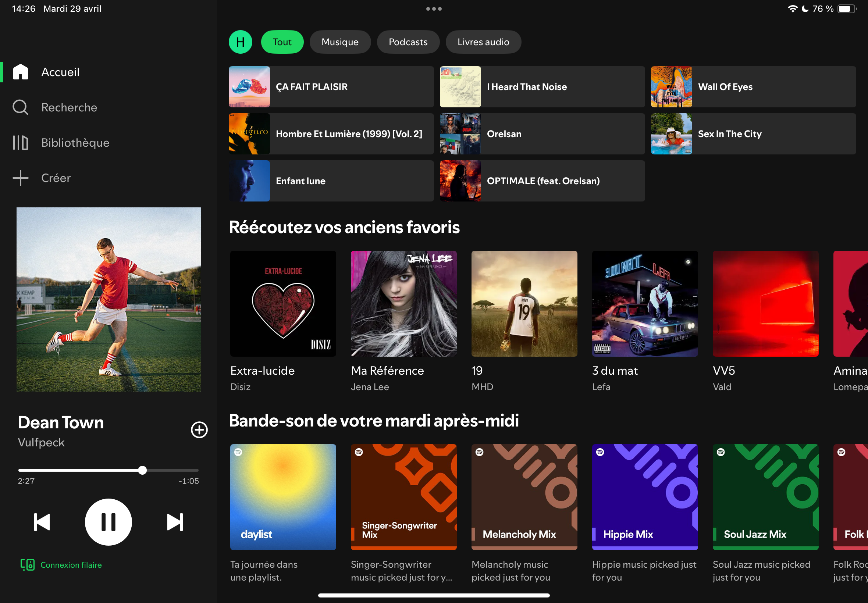
Task: Click the Créer plus icon
Action: [20, 178]
